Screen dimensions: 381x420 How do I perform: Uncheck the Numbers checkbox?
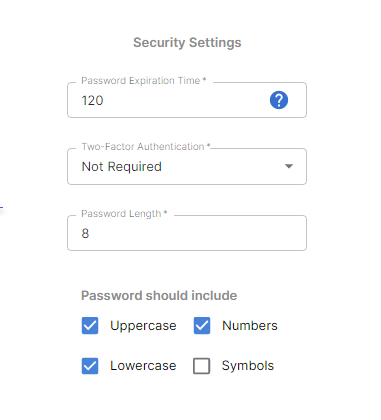click(202, 325)
